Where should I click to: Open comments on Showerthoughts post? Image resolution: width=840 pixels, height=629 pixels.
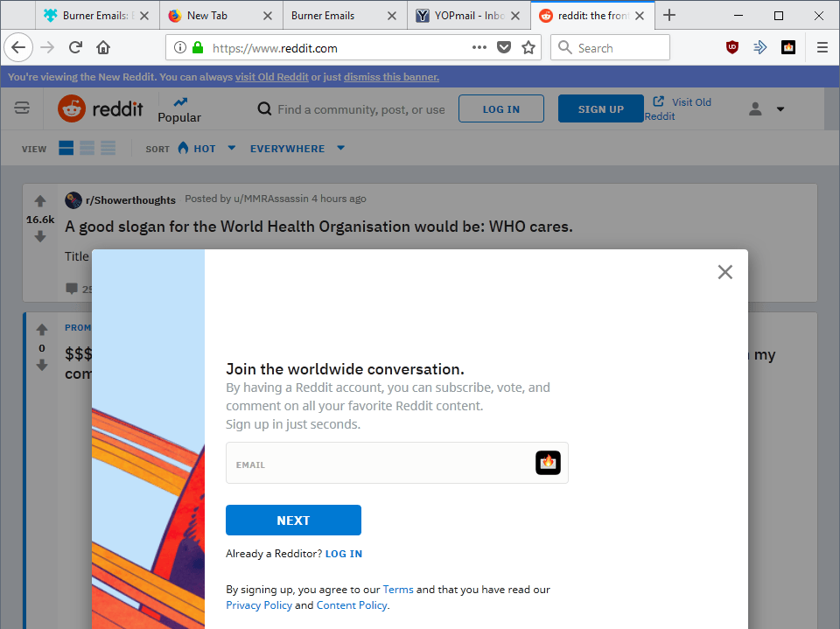coord(78,289)
